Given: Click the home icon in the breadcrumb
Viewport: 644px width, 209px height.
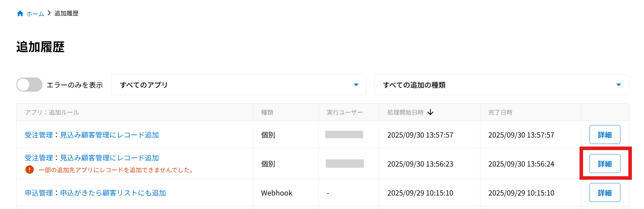Looking at the screenshot, I should (20, 13).
